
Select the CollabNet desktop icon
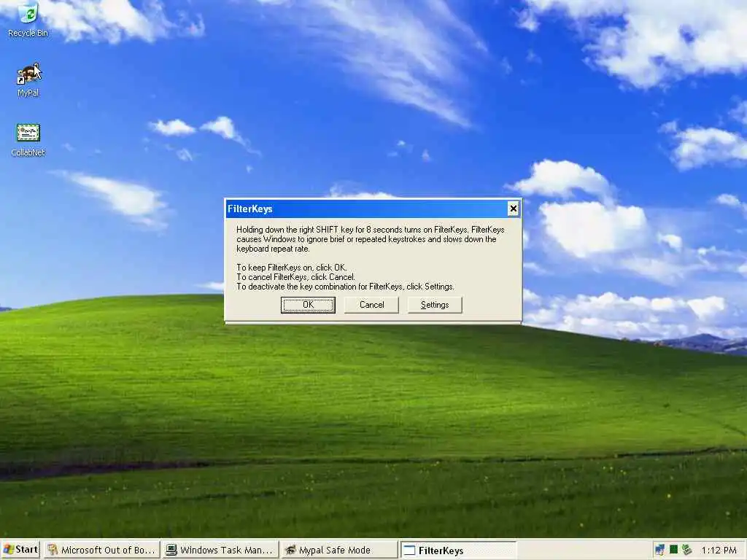(x=28, y=139)
